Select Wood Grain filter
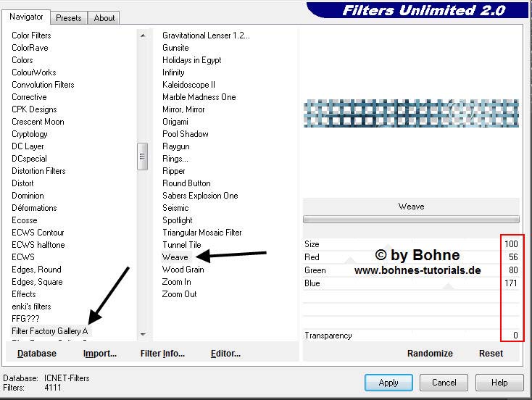Image resolution: width=532 pixels, height=400 pixels. 183,270
